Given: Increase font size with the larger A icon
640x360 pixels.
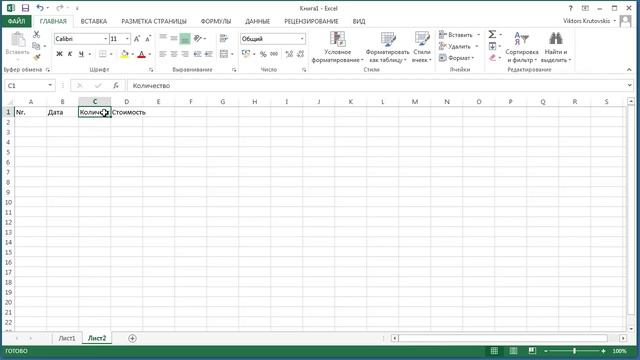Looking at the screenshot, I should (x=137, y=39).
